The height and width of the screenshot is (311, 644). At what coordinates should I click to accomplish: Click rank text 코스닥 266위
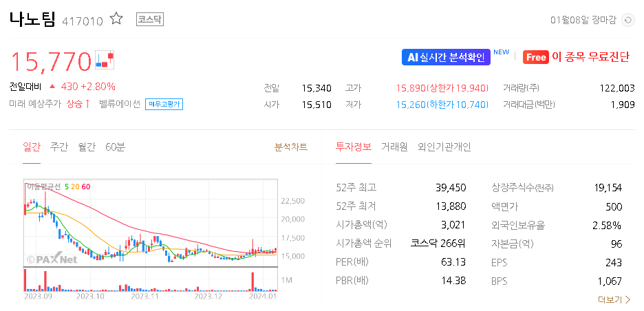click(x=438, y=243)
